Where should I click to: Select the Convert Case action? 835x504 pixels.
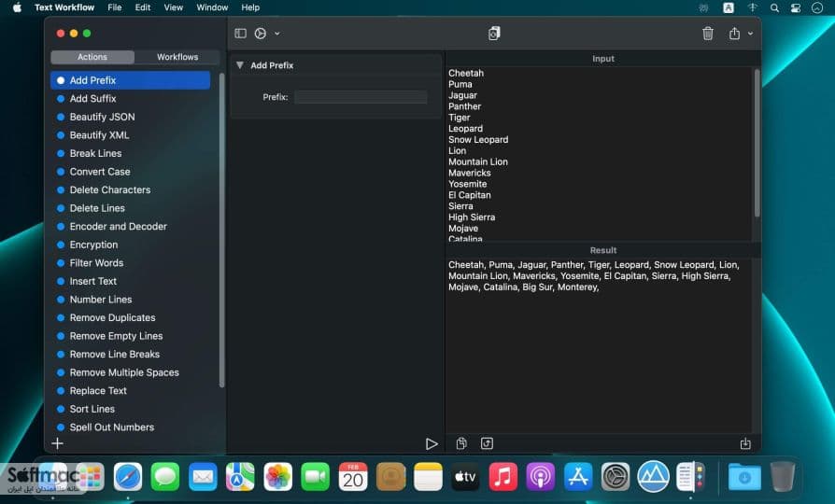pos(131,172)
